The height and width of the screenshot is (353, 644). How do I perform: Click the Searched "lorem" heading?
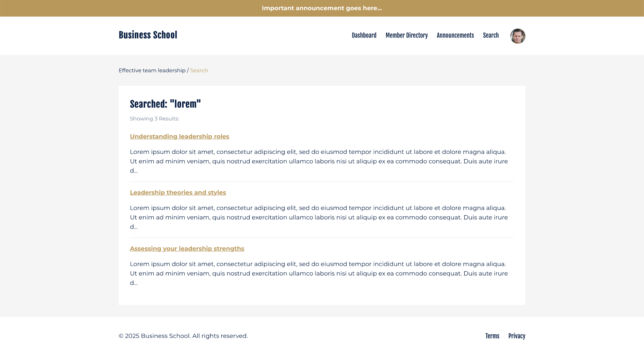[165, 104]
